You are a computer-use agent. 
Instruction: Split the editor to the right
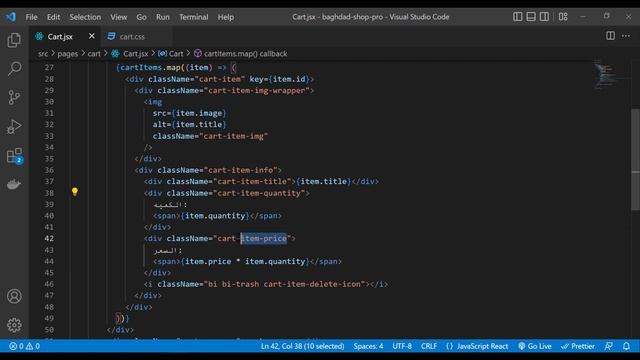[610, 36]
